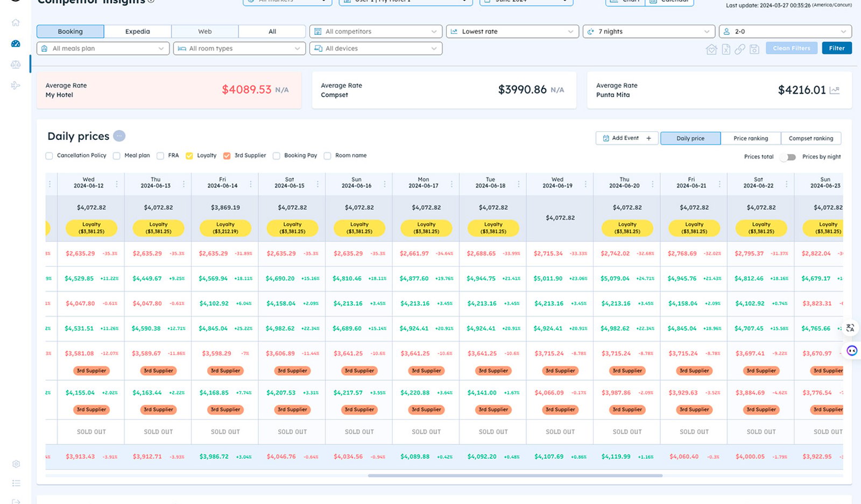Open column menu for Wed 2024-06-19

point(585,184)
